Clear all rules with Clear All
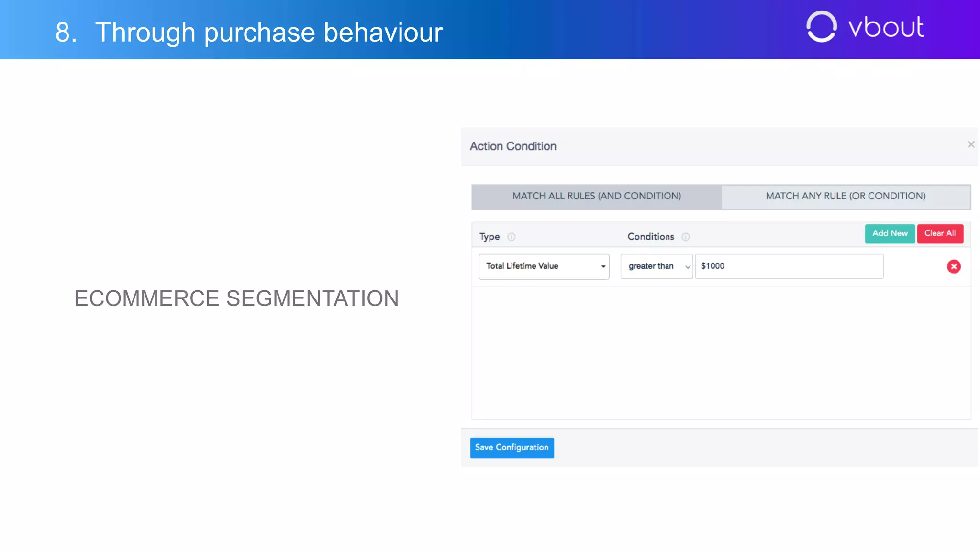Image resolution: width=980 pixels, height=551 pixels. (x=940, y=233)
